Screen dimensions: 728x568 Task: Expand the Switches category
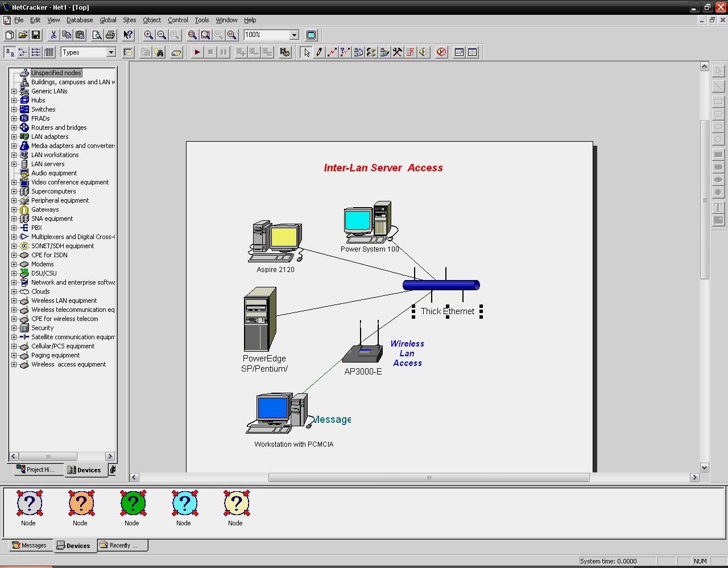click(14, 109)
